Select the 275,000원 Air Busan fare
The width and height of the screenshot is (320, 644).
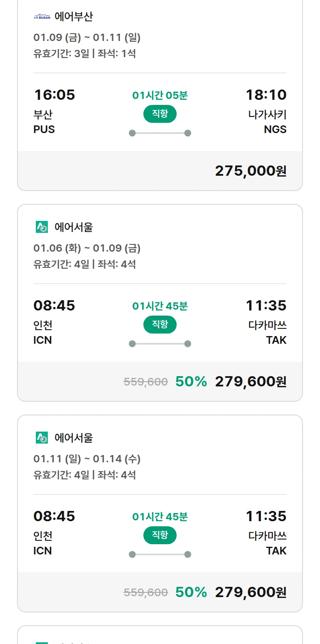[250, 171]
